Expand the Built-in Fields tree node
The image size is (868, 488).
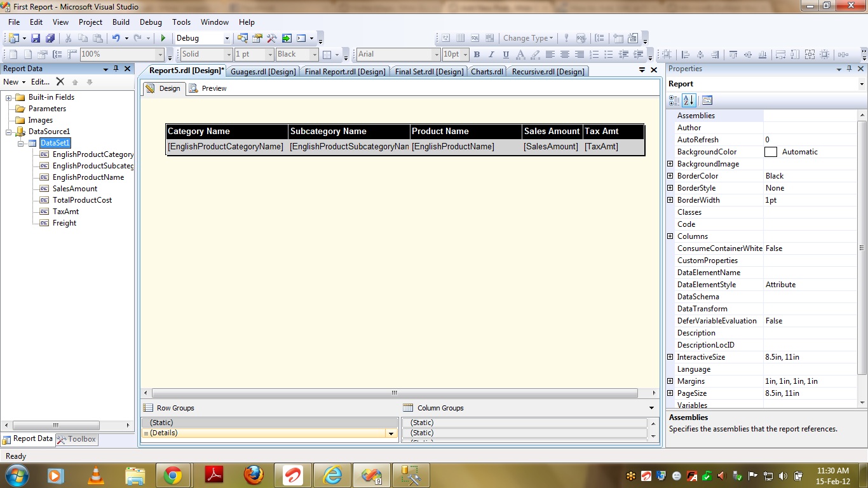pyautogui.click(x=9, y=97)
